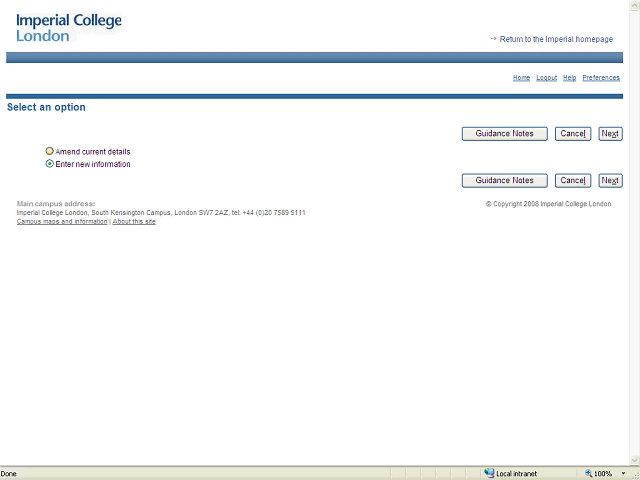Open the zoom level dropdown arrow
This screenshot has height=480, width=640.
[x=623, y=473]
